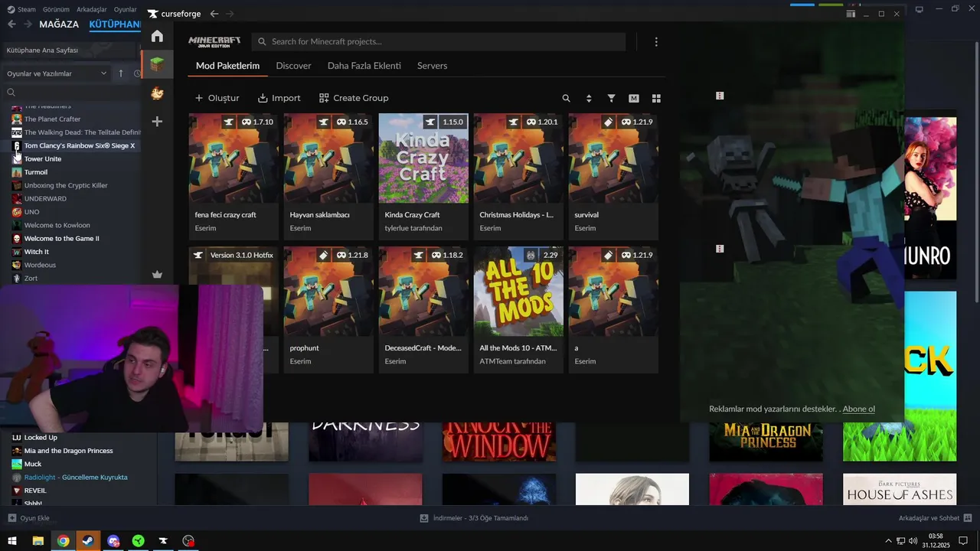Open the Discover tab

point(293,66)
